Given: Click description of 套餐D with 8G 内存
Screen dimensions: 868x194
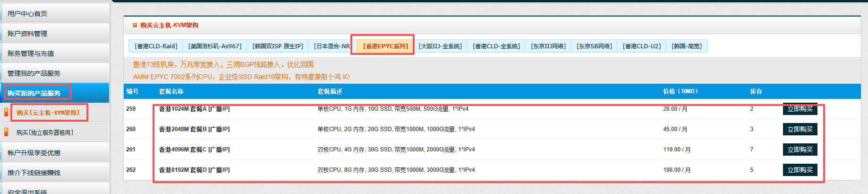Looking at the screenshot, I should [x=396, y=170].
